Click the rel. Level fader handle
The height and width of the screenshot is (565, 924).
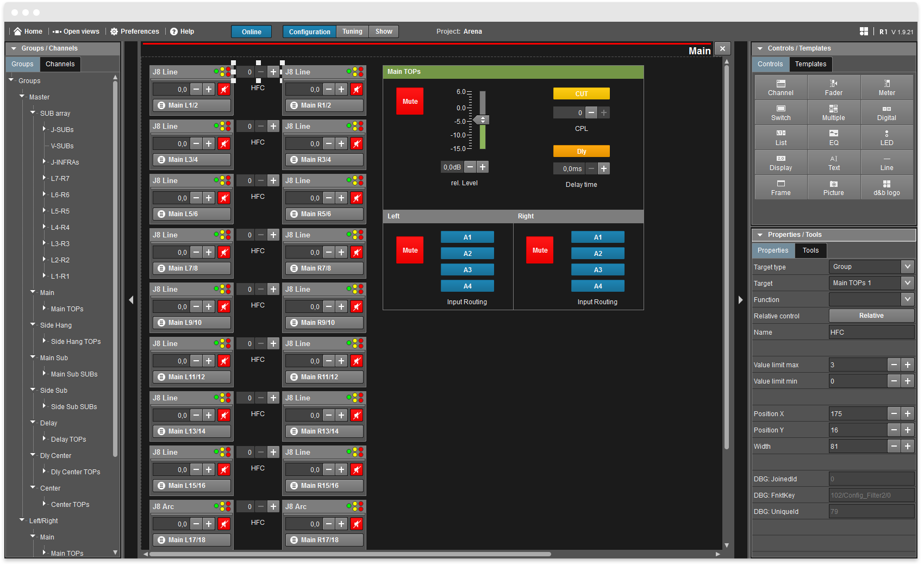(482, 120)
